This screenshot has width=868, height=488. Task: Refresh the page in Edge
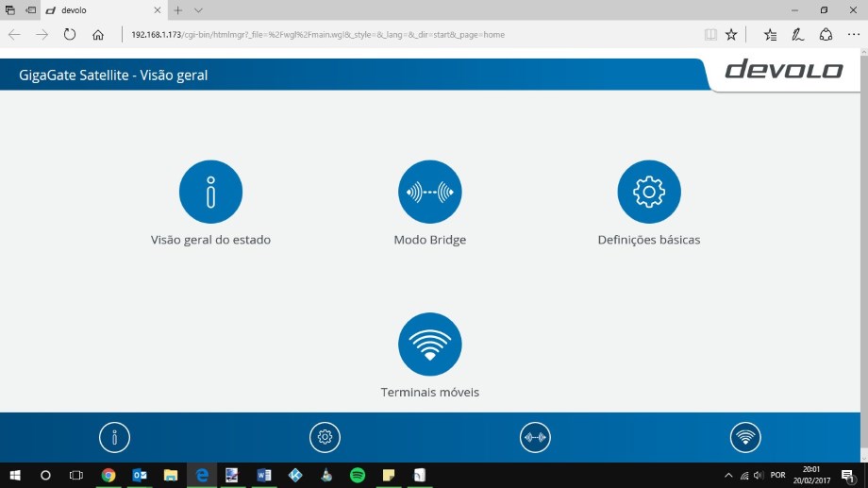coord(70,35)
